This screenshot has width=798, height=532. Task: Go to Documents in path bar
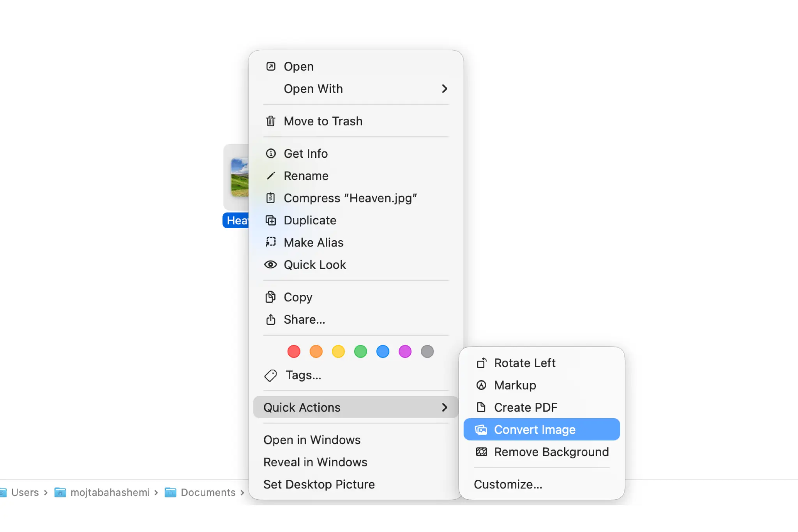point(208,492)
